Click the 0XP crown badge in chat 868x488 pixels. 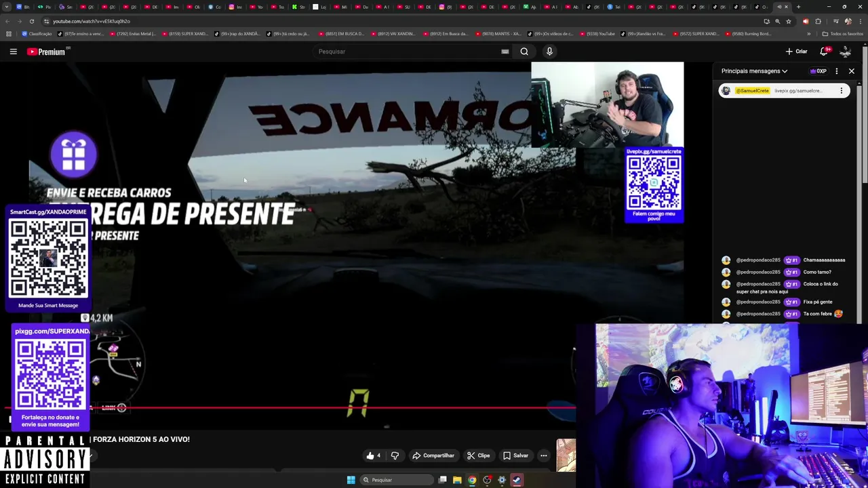(x=818, y=71)
